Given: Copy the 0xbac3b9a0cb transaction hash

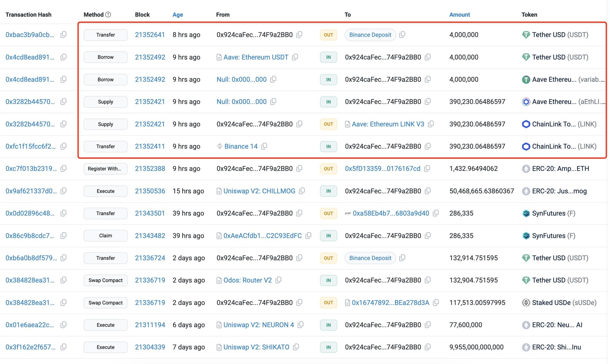Looking at the screenshot, I should (x=64, y=35).
